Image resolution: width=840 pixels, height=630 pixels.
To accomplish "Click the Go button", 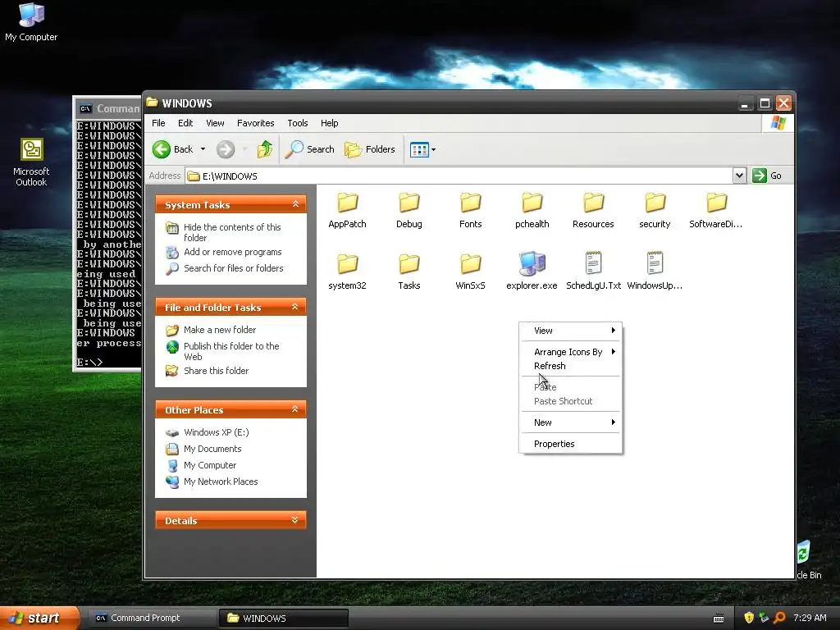I will pos(767,176).
